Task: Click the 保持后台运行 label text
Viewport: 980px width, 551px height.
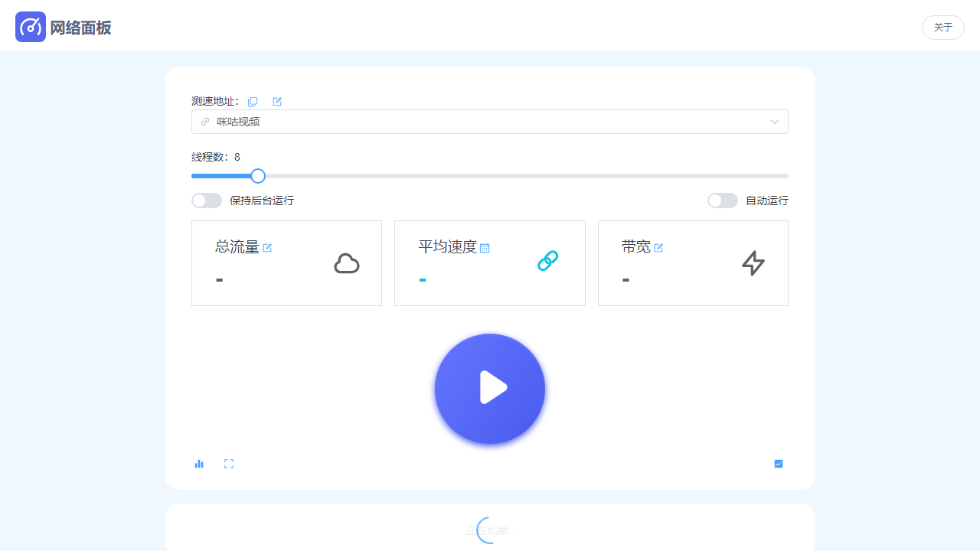Action: coord(262,201)
